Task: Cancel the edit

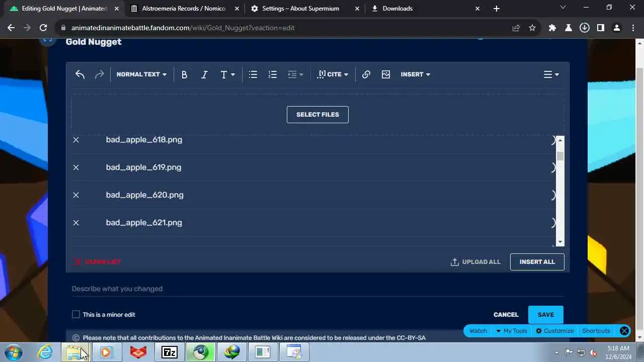Action: tap(506, 315)
